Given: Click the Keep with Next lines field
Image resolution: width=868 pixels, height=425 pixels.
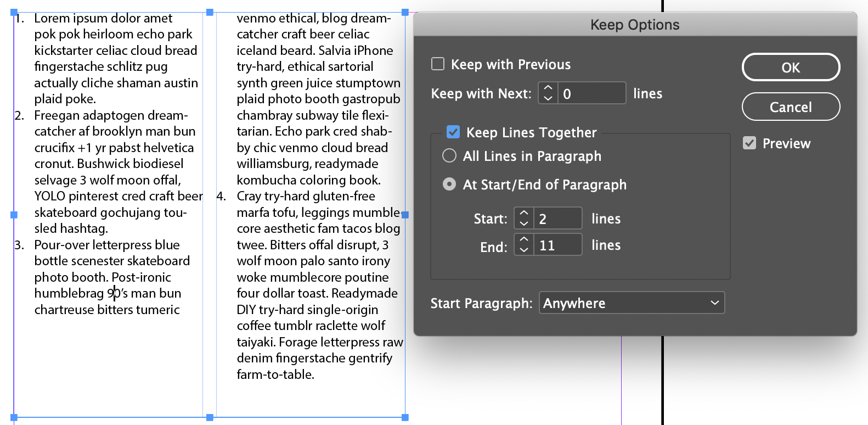Looking at the screenshot, I should [591, 93].
